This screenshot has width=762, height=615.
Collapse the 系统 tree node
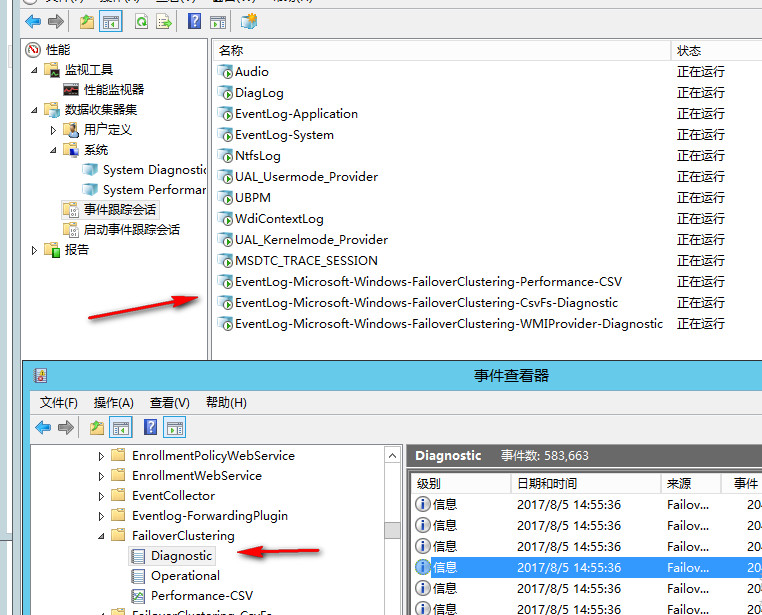pyautogui.click(x=53, y=150)
